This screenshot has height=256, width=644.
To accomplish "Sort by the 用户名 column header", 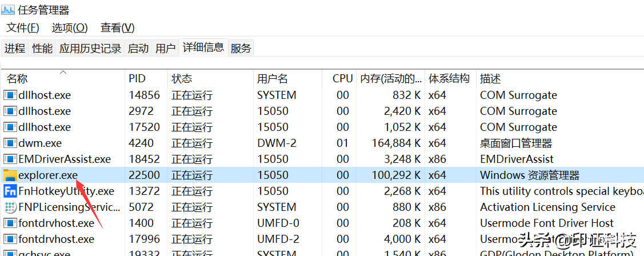I will [x=288, y=78].
